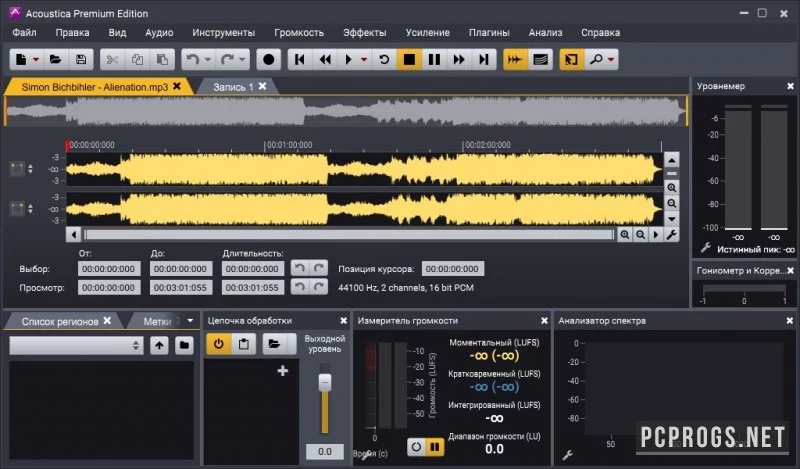Play the audio
The height and width of the screenshot is (469, 800).
point(348,59)
